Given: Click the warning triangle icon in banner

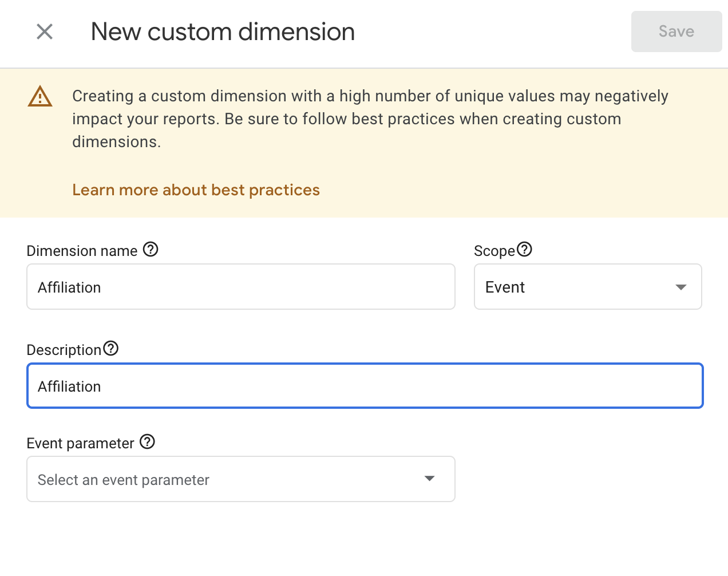Looking at the screenshot, I should point(40,96).
